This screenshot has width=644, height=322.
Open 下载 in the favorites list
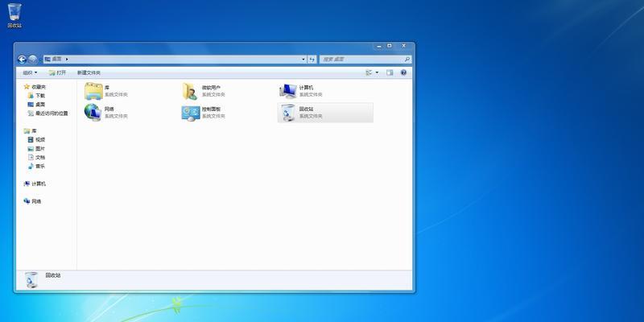(x=36, y=95)
